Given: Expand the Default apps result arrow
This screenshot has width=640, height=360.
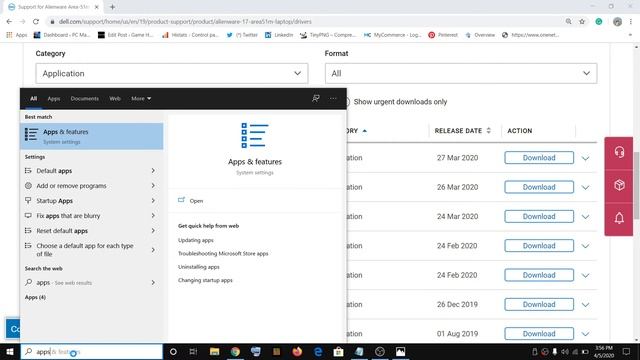Looking at the screenshot, I should [x=153, y=171].
